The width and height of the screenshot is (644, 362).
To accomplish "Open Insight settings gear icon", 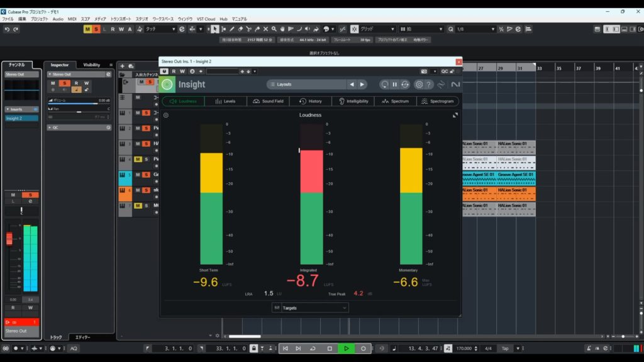I will 419,84.
